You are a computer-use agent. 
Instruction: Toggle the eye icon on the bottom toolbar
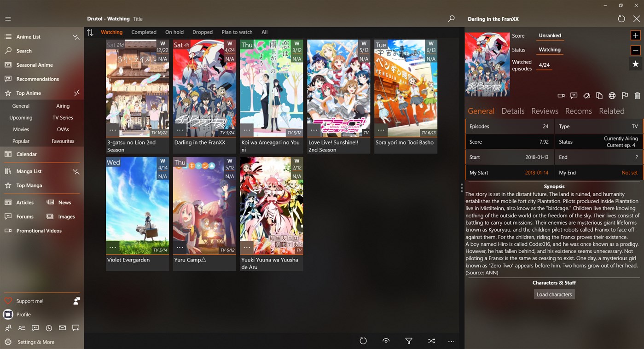coord(386,341)
